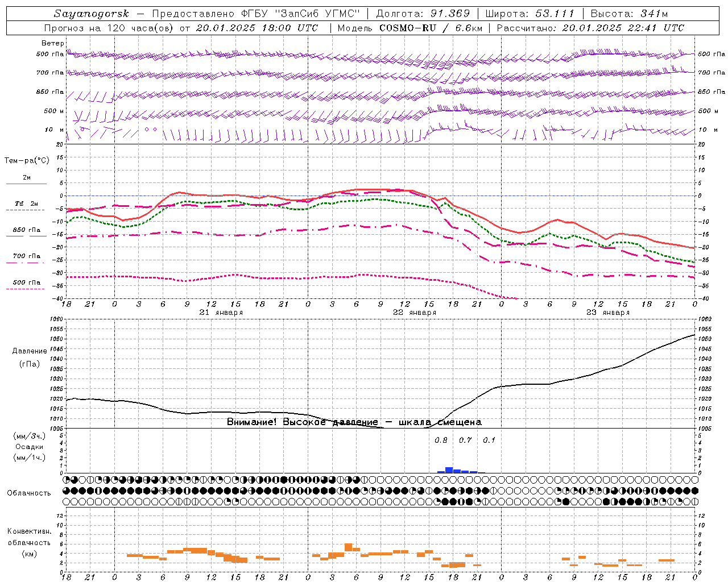Click the 'Ветер' wind section label
This screenshot has width=728, height=582.
[53, 43]
